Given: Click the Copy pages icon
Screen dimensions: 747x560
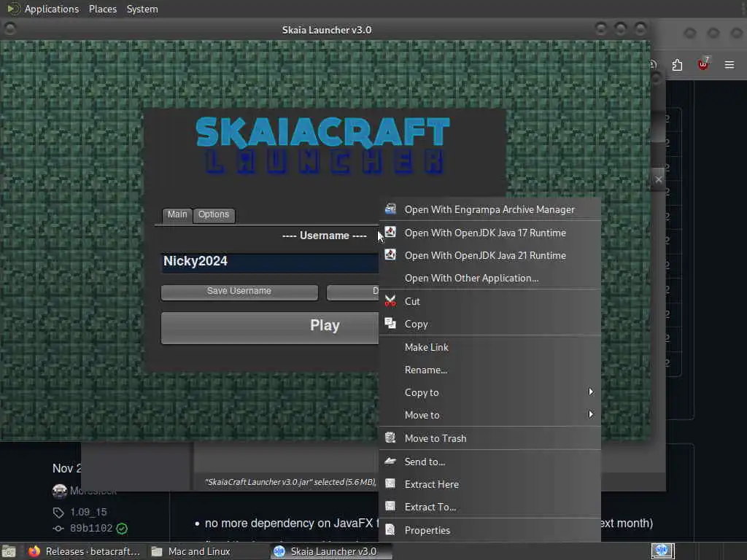Looking at the screenshot, I should click(390, 323).
